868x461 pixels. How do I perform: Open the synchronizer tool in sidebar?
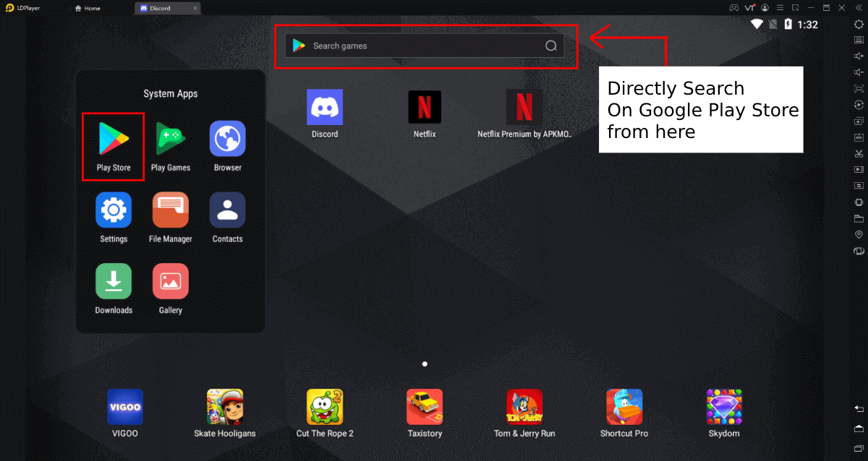click(x=859, y=186)
